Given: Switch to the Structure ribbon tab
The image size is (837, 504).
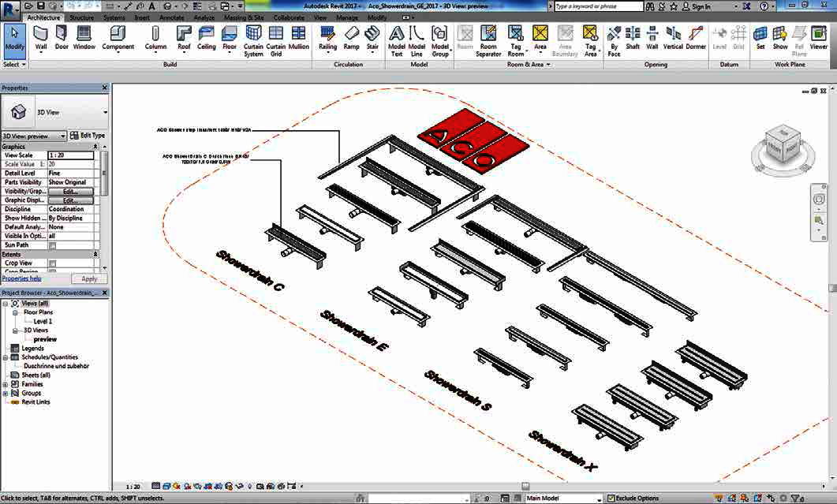Looking at the screenshot, I should [82, 17].
